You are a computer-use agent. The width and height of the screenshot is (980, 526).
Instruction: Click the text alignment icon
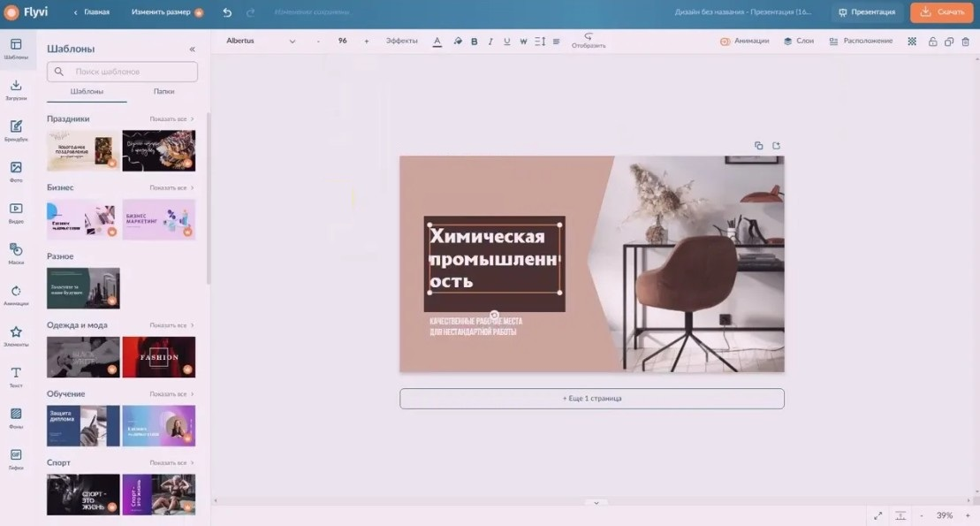point(556,42)
